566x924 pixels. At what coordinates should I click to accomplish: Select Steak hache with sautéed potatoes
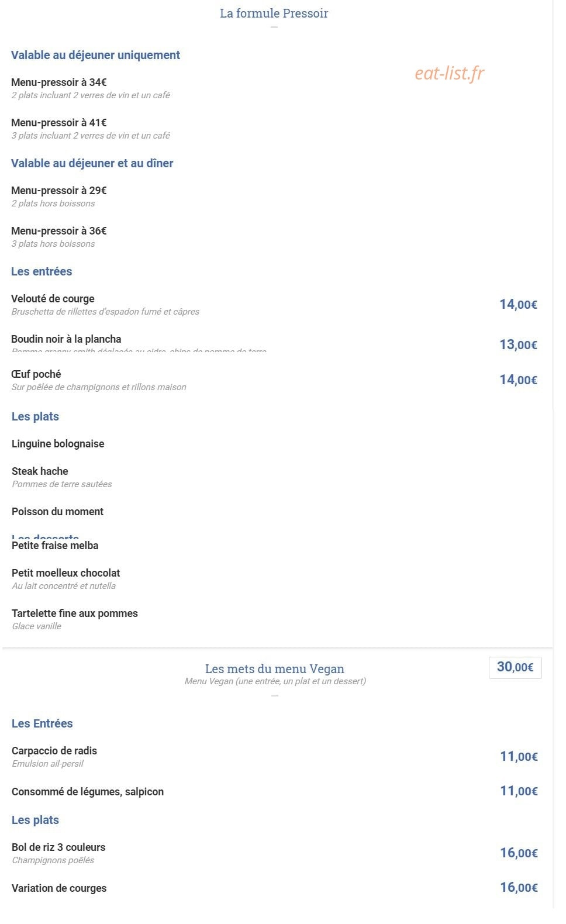(x=40, y=471)
